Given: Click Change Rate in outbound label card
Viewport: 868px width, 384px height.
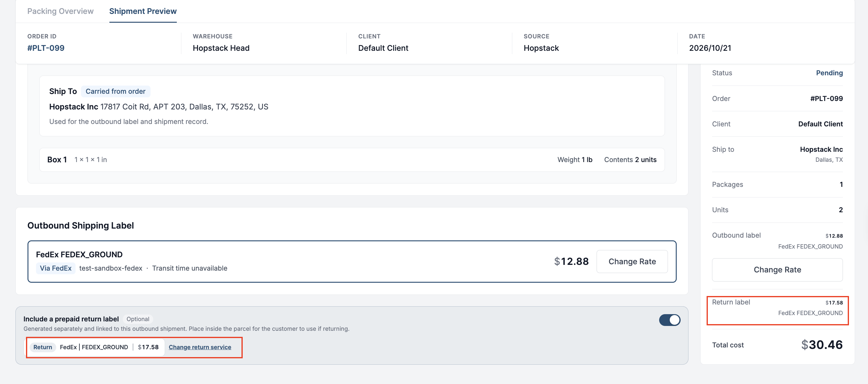Looking at the screenshot, I should coord(632,261).
